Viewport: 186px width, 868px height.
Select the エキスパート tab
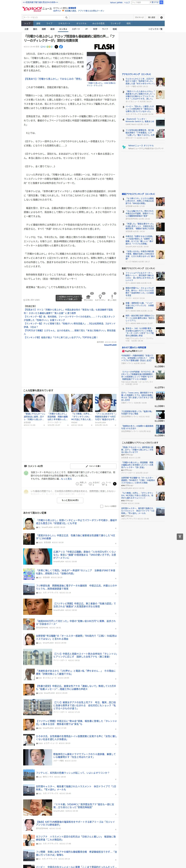tap(64, 23)
